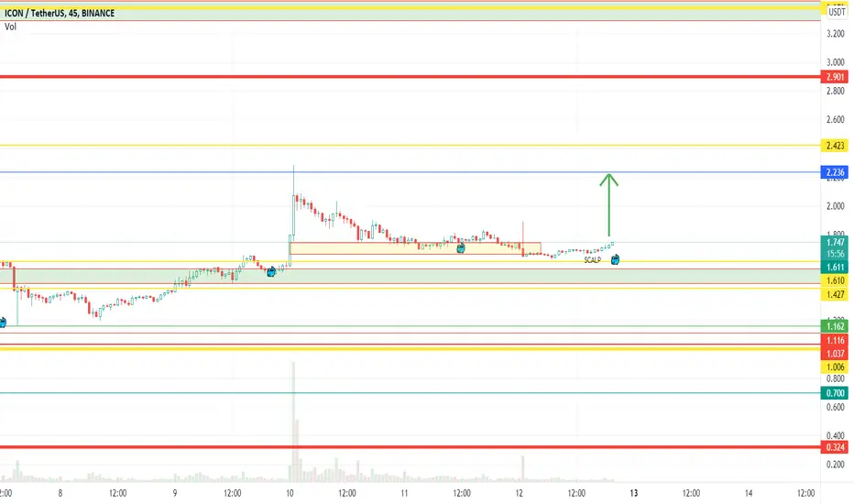
Task: Select the blue 2.236 price label
Action: pos(835,172)
